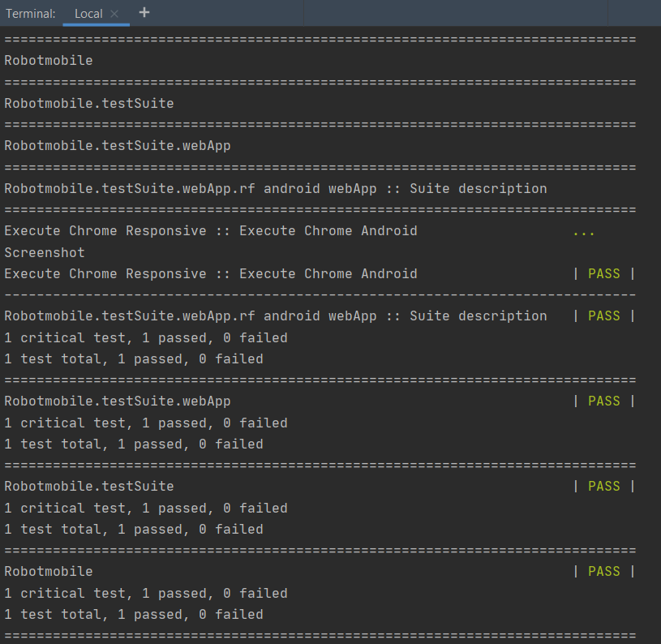Image resolution: width=661 pixels, height=644 pixels.
Task: Click Execute Chrome Responsive line with ellipsis
Action: pos(211,231)
